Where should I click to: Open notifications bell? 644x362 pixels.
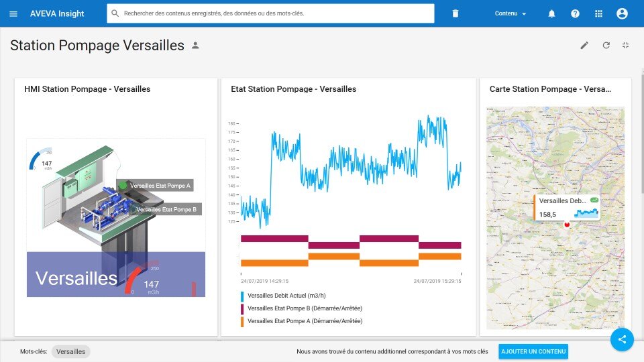551,13
